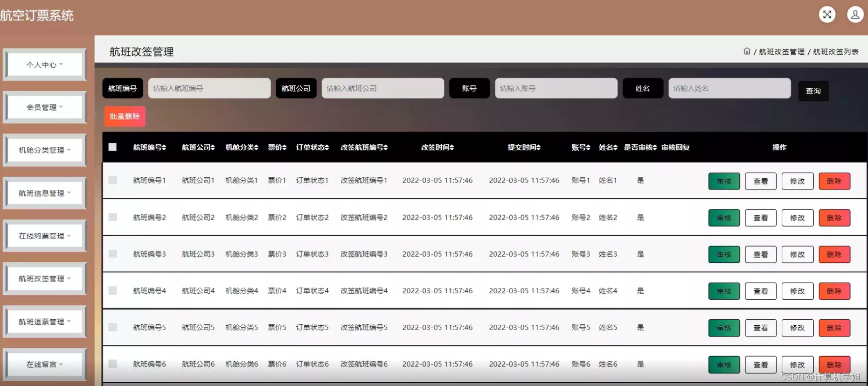Sort by 航班编号 column arrows
Viewport: 868px width, 386px height.
[164, 147]
